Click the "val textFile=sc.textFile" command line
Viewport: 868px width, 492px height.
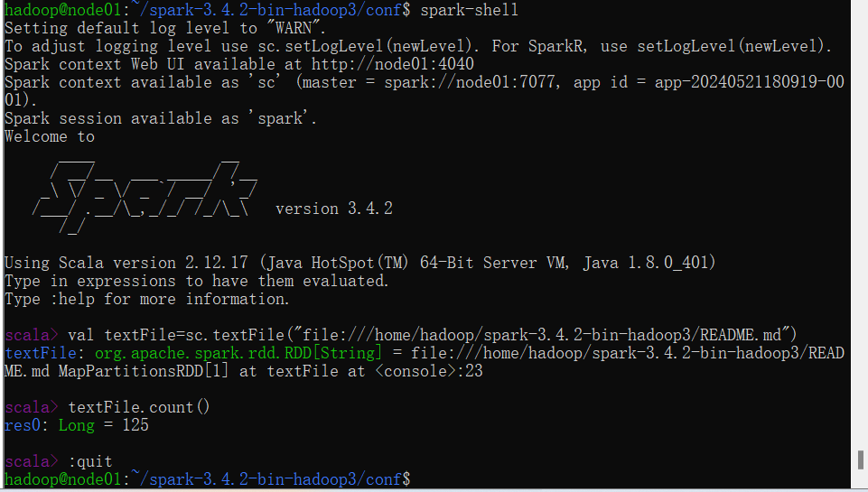coord(433,335)
